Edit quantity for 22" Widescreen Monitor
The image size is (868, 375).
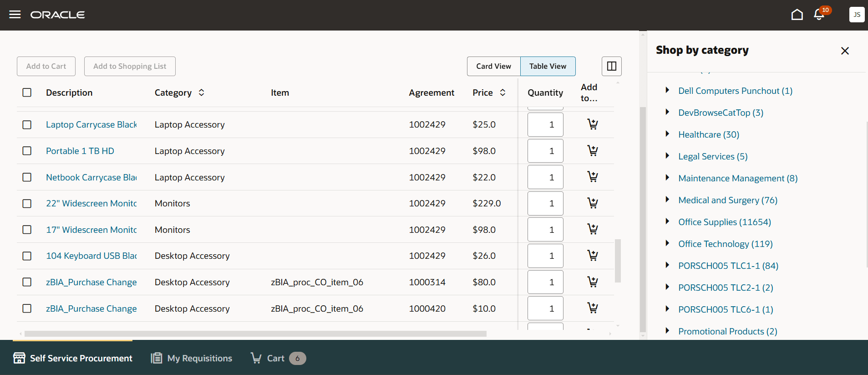545,203
